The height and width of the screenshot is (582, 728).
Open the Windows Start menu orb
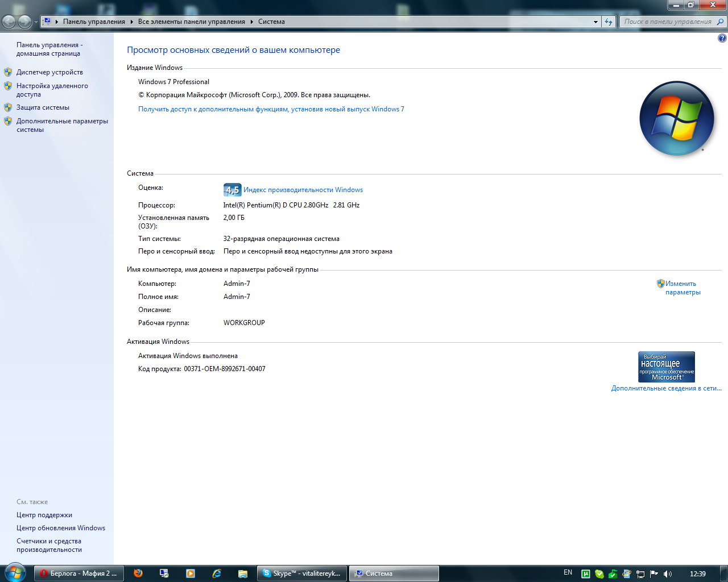[15, 573]
